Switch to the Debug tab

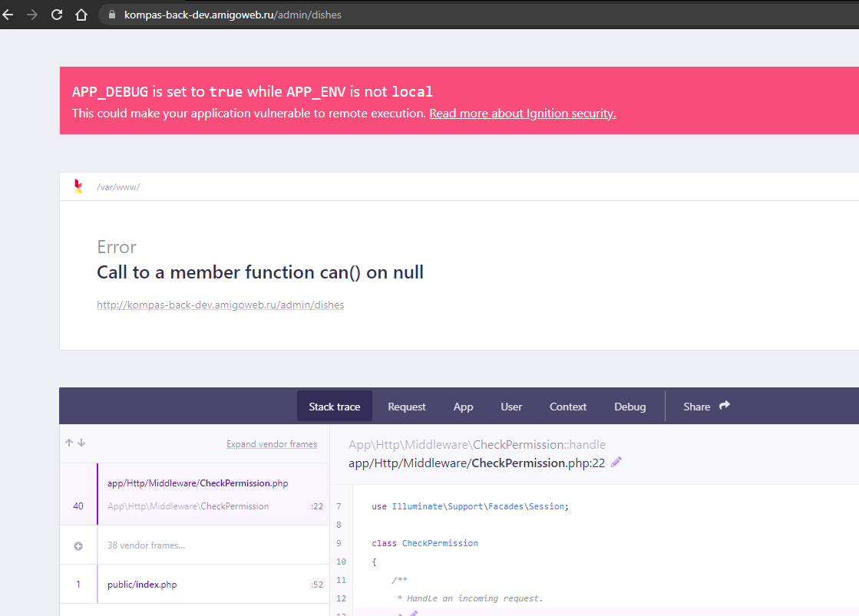629,407
